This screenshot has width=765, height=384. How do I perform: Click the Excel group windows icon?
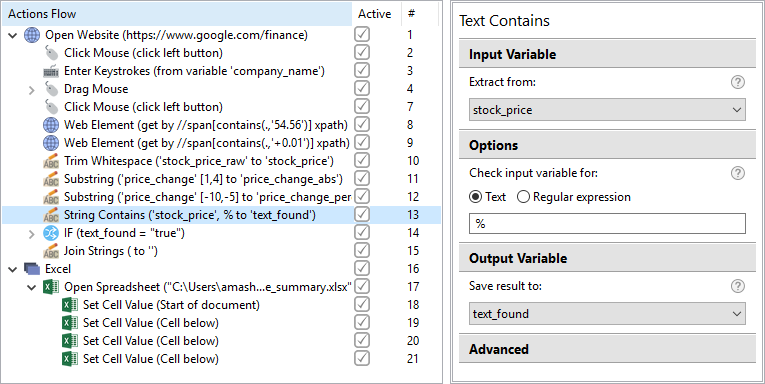point(32,269)
